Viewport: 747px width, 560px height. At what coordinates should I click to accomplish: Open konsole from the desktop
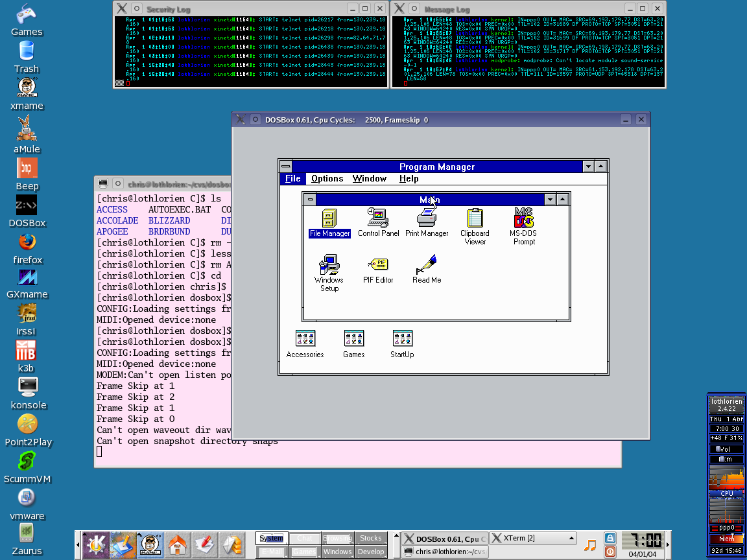[x=29, y=394]
